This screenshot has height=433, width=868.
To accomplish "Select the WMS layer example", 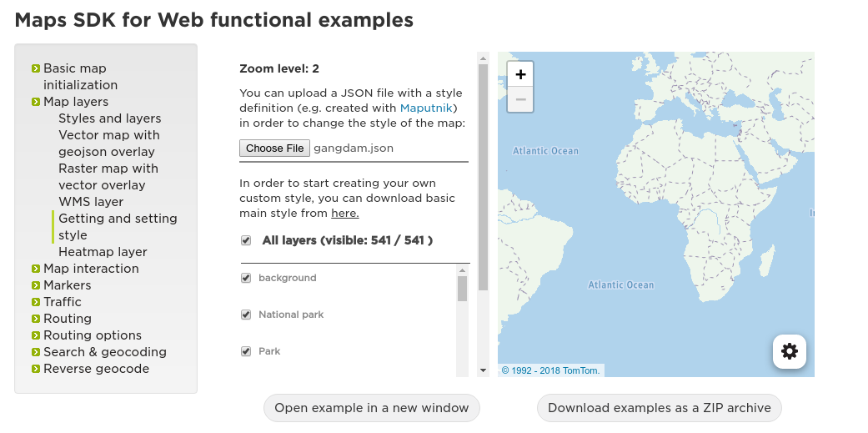I will tap(91, 202).
